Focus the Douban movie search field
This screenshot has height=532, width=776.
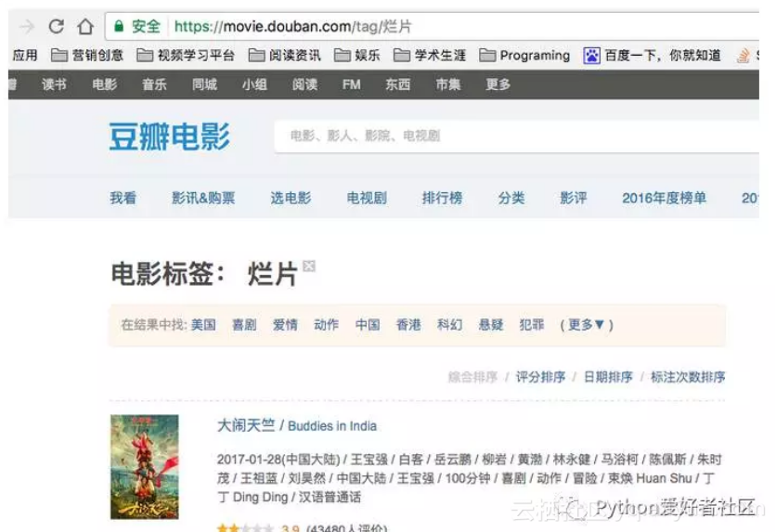(x=516, y=136)
